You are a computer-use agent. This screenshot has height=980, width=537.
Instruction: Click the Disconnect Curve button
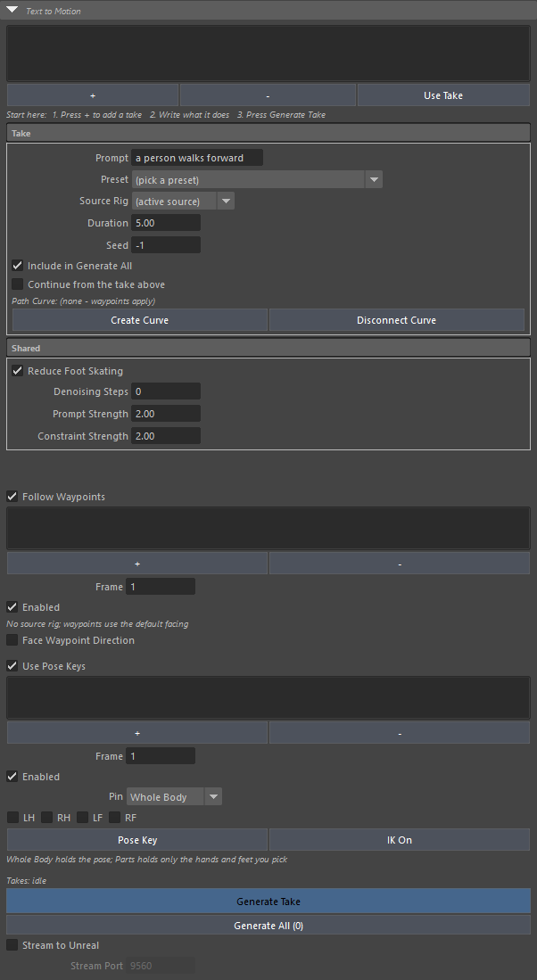coord(396,320)
